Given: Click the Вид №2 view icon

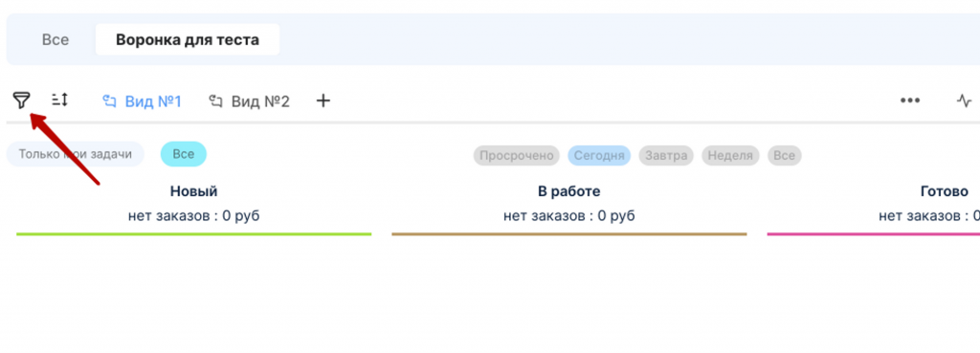Looking at the screenshot, I should click(216, 101).
